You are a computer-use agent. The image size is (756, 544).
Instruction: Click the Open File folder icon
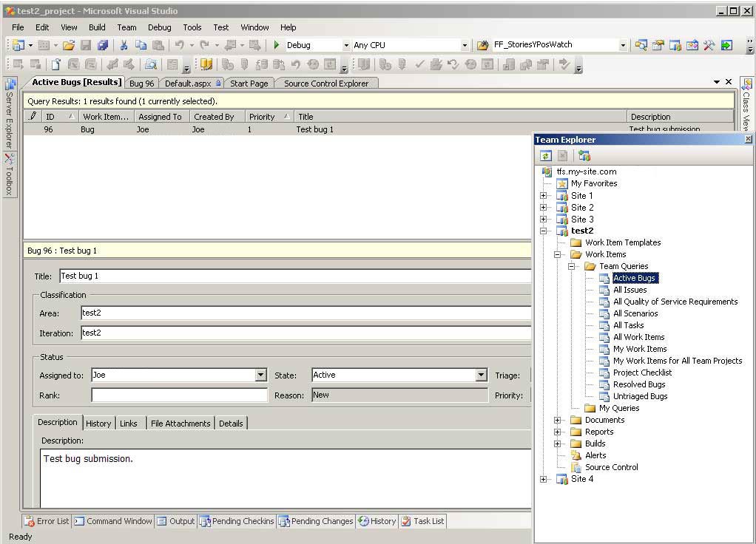pyautogui.click(x=69, y=45)
